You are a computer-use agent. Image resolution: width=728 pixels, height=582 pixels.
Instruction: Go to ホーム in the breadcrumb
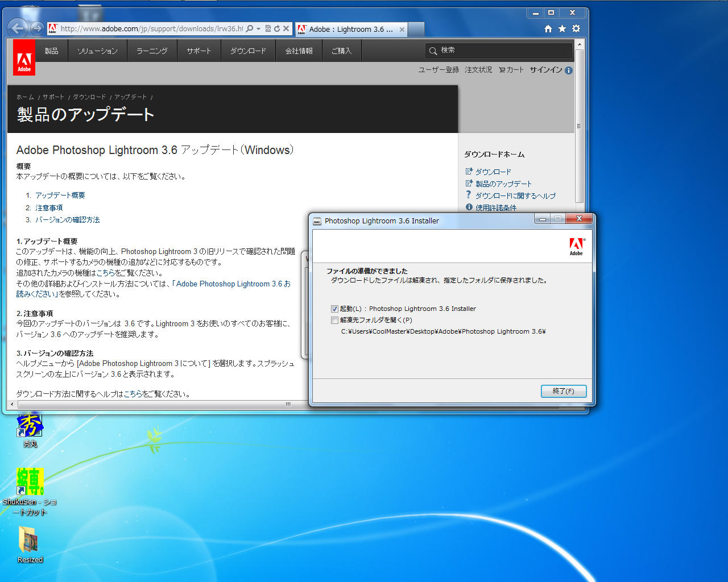point(25,97)
